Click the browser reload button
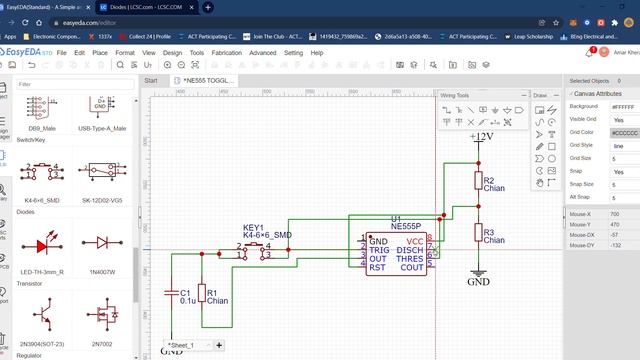The width and height of the screenshot is (640, 360). (25, 23)
